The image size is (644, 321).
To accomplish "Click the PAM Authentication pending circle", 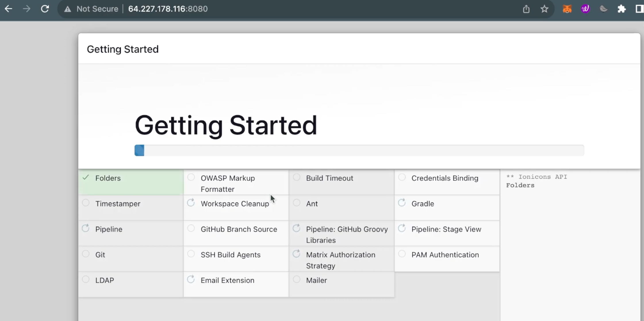I will [402, 254].
